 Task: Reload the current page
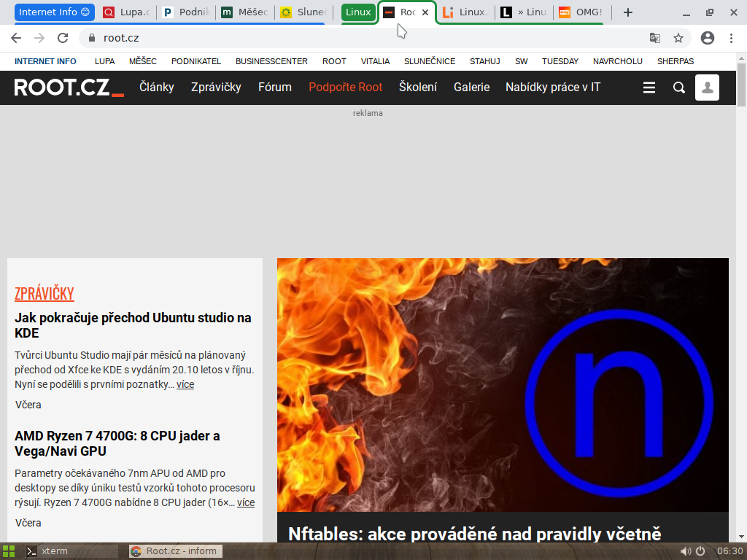(63, 37)
